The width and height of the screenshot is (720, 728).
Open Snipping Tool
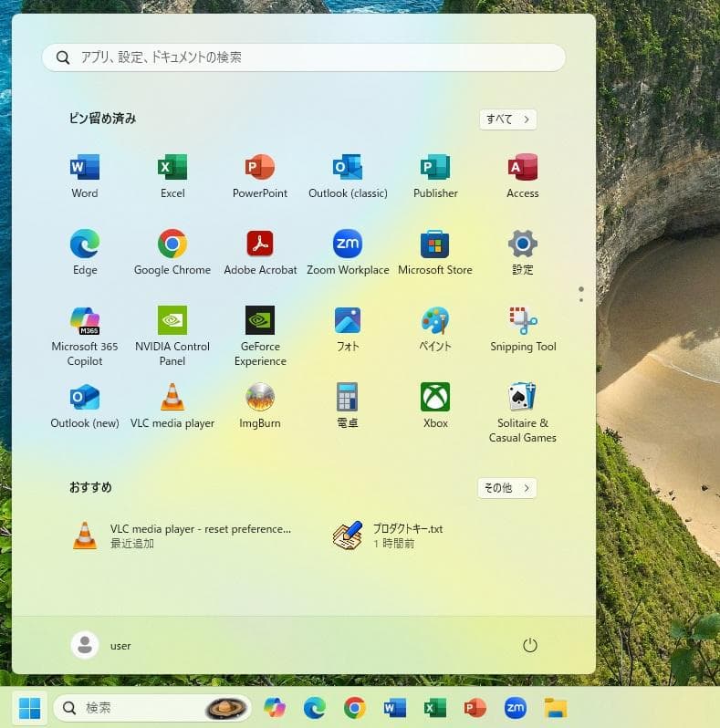coord(523,329)
